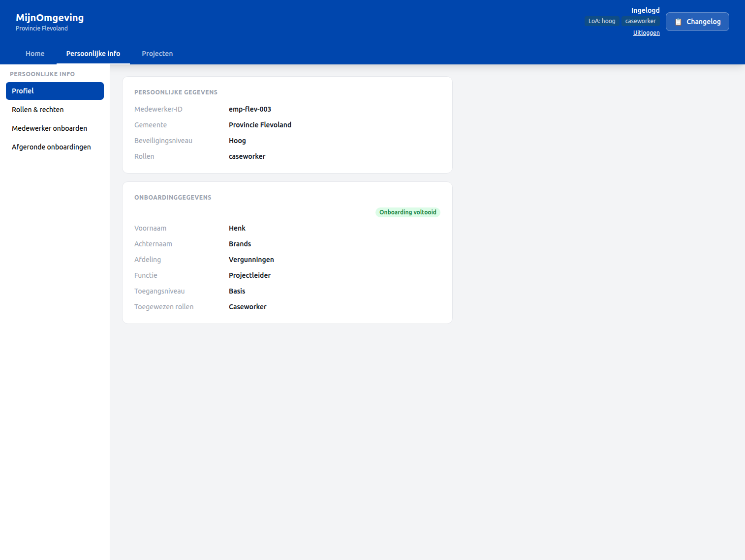Select Medewerker onboarden in the sidebar

(49, 128)
